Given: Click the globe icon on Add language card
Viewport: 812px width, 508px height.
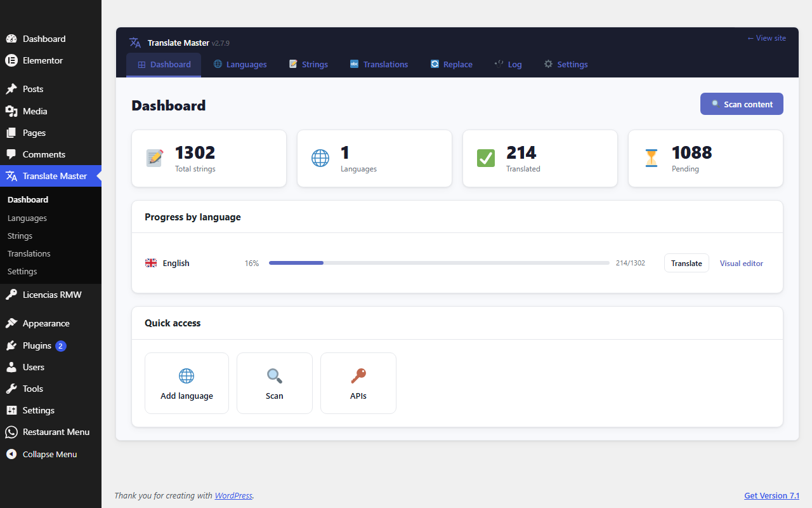Looking at the screenshot, I should 187,376.
